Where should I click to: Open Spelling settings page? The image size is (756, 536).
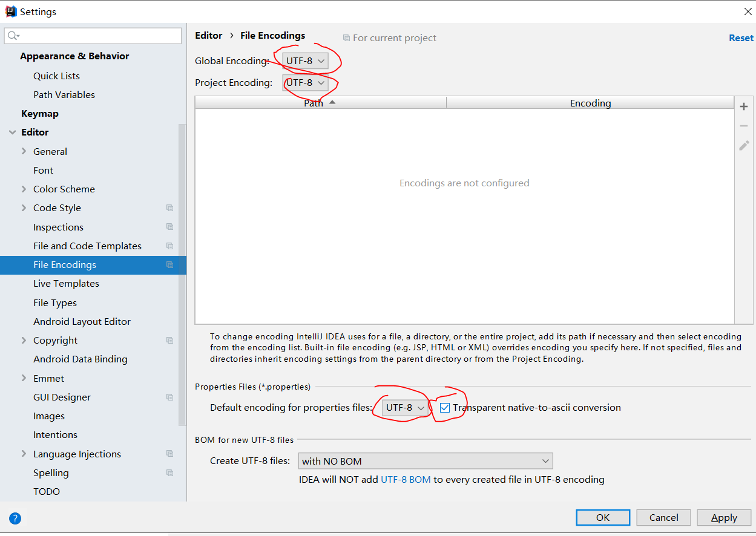tap(51, 472)
